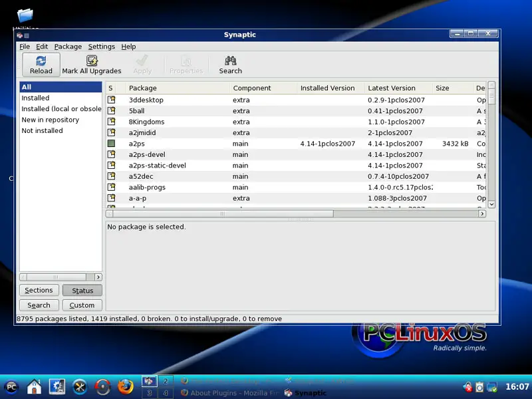Click the status icon for a-a-p
This screenshot has width=532, height=399.
111,198
